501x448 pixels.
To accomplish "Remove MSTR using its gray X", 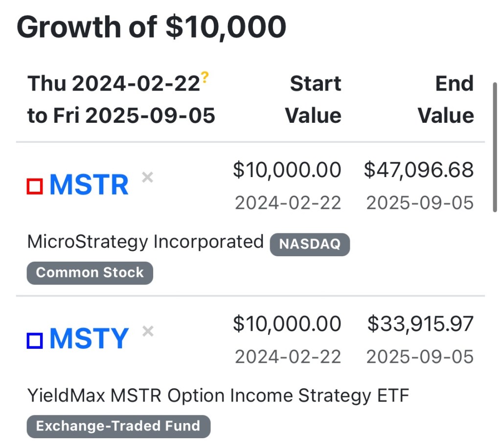I will tap(147, 177).
